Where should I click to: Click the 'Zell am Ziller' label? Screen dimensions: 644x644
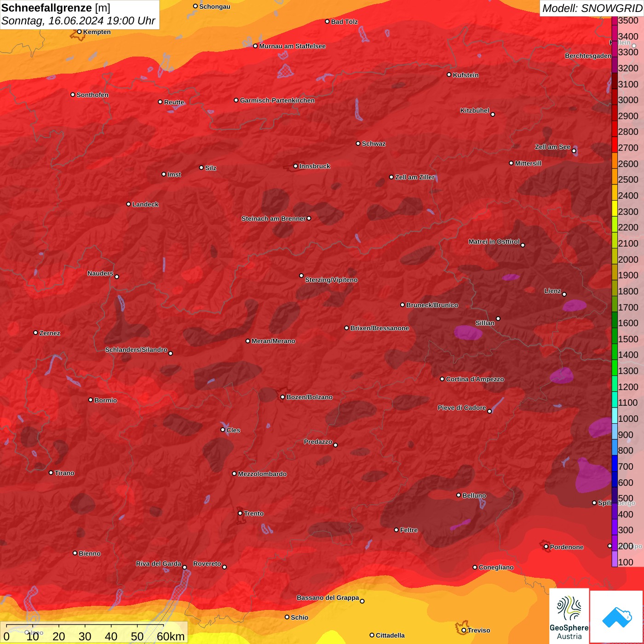[415, 177]
